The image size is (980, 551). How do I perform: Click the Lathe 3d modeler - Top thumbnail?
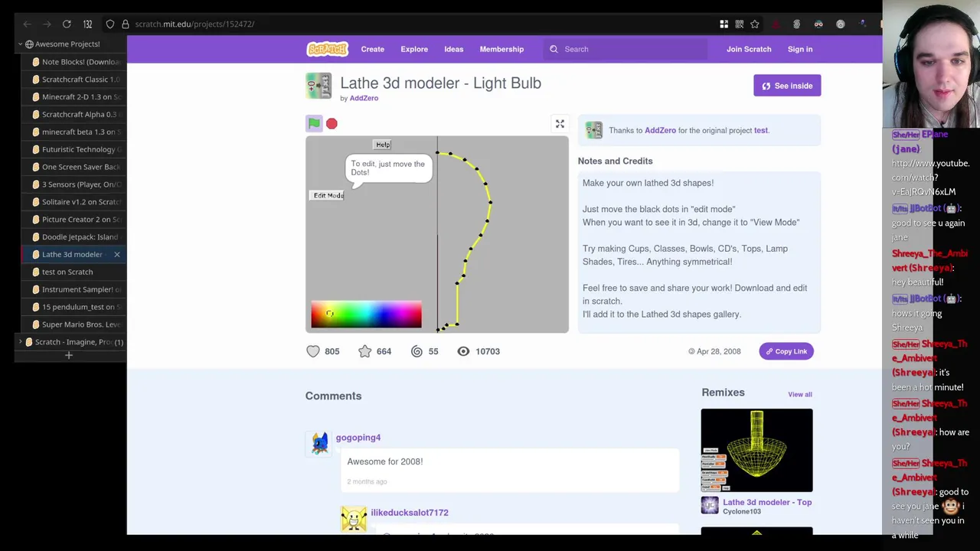[x=756, y=450]
